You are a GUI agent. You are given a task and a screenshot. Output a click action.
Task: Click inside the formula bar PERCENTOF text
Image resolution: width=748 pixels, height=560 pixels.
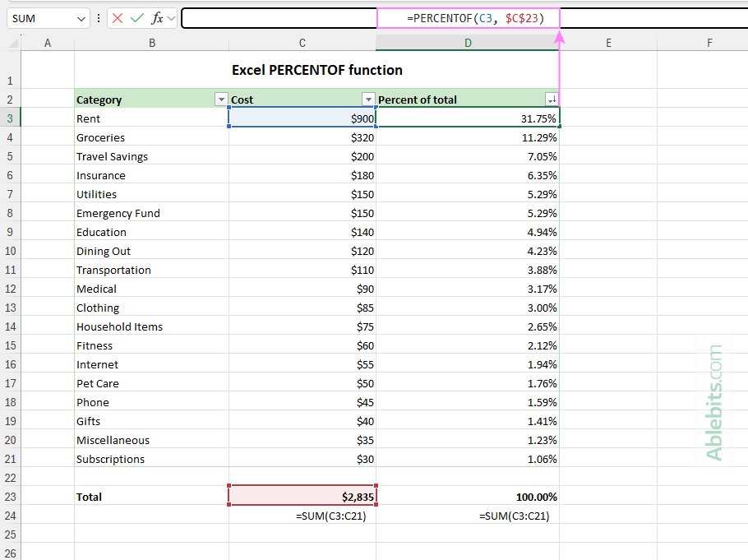[x=469, y=18]
